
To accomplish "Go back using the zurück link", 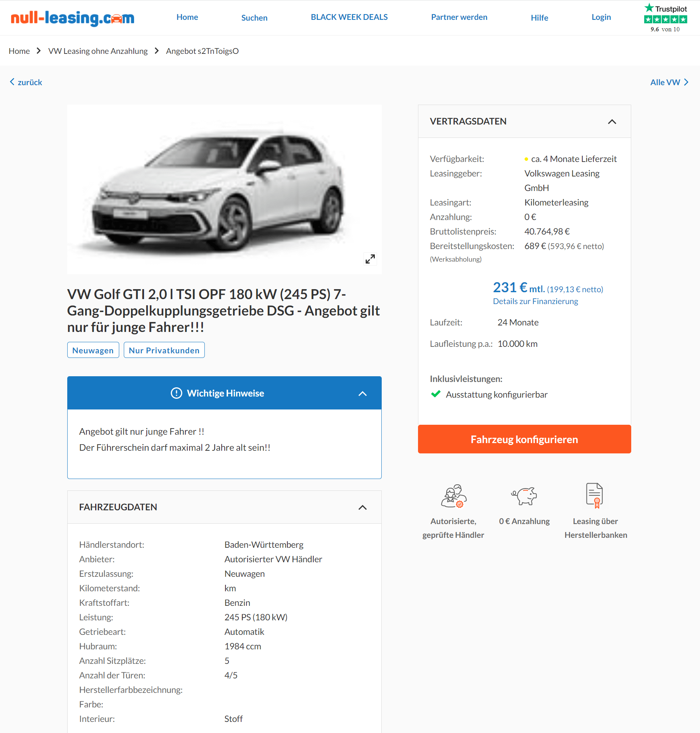I will (26, 82).
